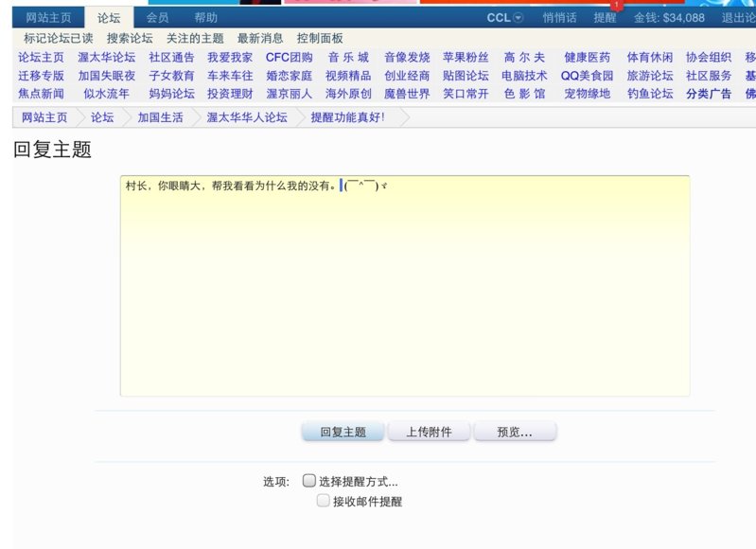
Task: Open the 创业经商 link
Action: 407,76
